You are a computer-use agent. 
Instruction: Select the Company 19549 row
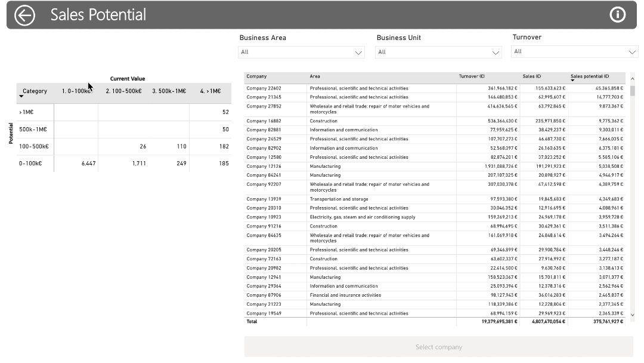click(x=435, y=313)
